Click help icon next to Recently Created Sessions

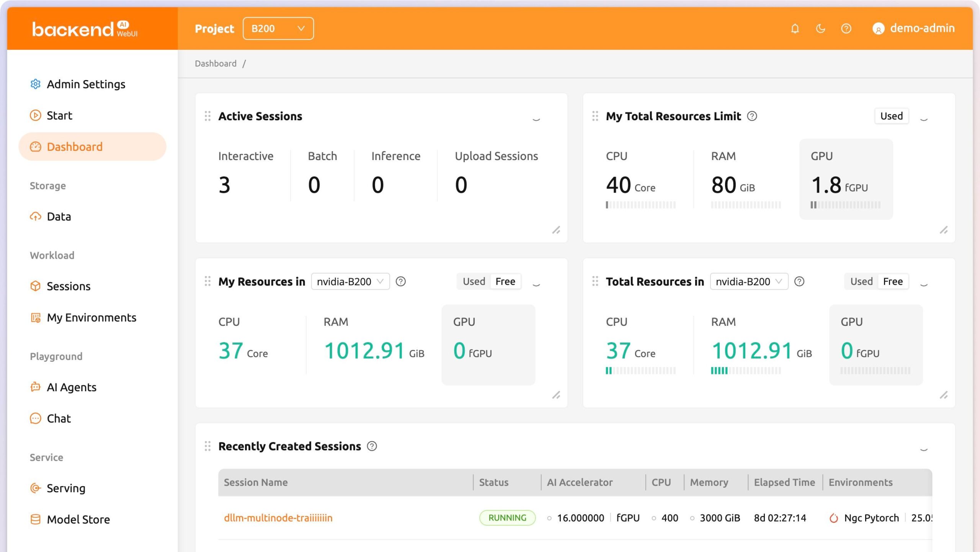click(x=372, y=446)
